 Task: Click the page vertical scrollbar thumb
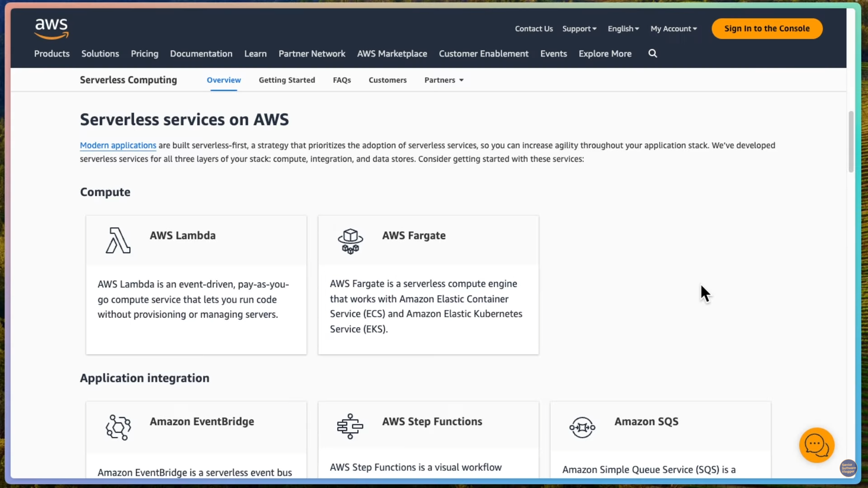click(x=851, y=141)
